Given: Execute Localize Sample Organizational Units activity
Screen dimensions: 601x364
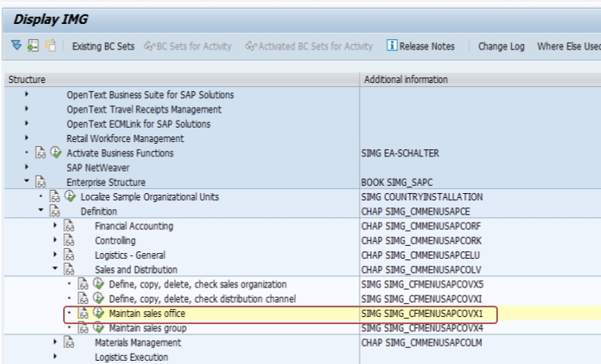Looking at the screenshot, I should 70,196.
